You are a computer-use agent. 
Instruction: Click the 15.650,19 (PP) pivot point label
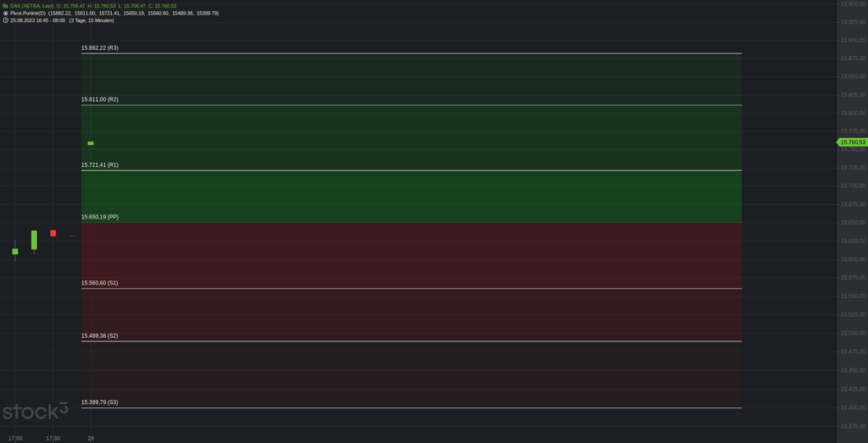100,217
